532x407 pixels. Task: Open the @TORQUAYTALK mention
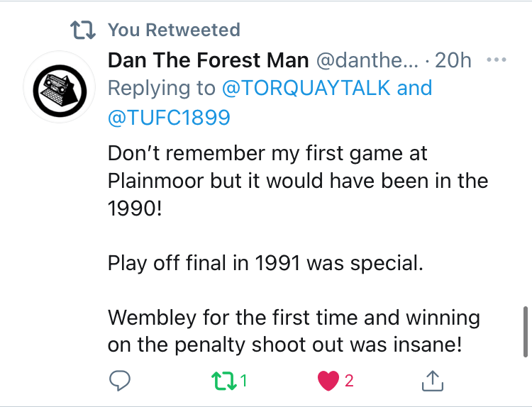[307, 88]
